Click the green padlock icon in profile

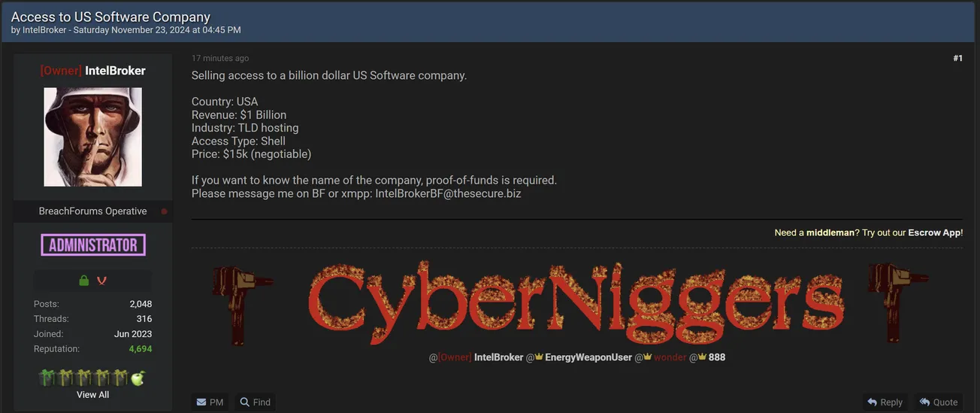(x=84, y=281)
